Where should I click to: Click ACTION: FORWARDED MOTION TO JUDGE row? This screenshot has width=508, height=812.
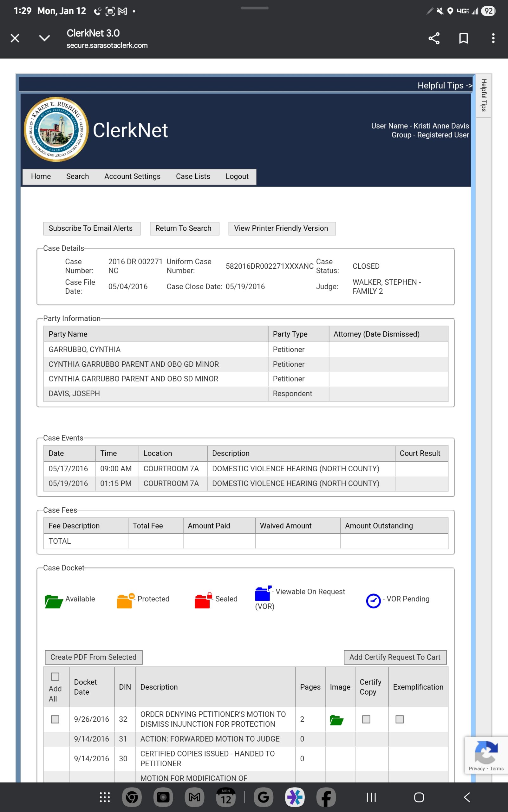coord(246,739)
